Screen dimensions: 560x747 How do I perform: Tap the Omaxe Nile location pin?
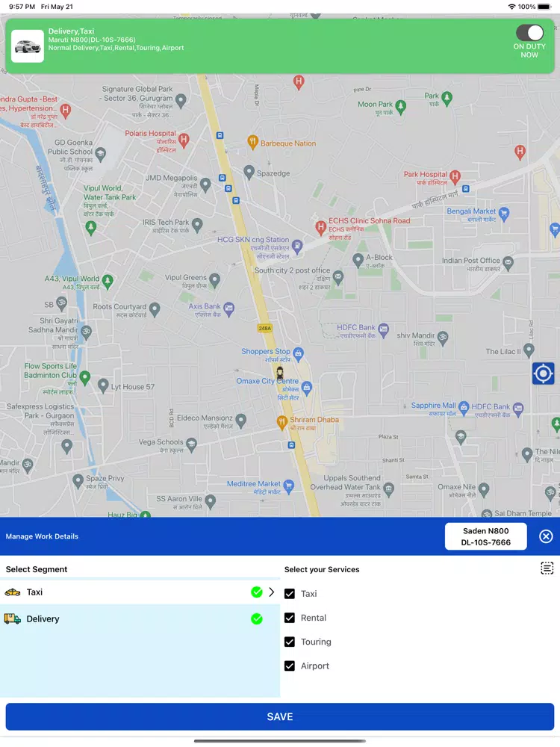tap(484, 489)
